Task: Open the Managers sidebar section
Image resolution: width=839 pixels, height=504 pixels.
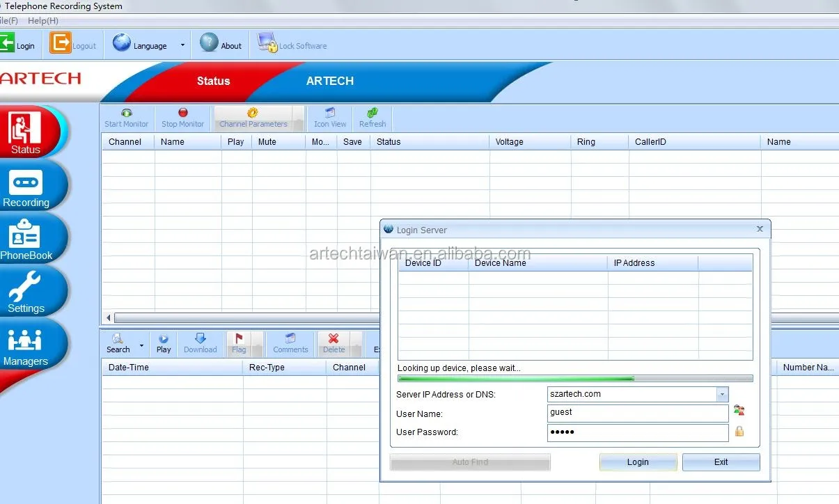Action: point(25,340)
